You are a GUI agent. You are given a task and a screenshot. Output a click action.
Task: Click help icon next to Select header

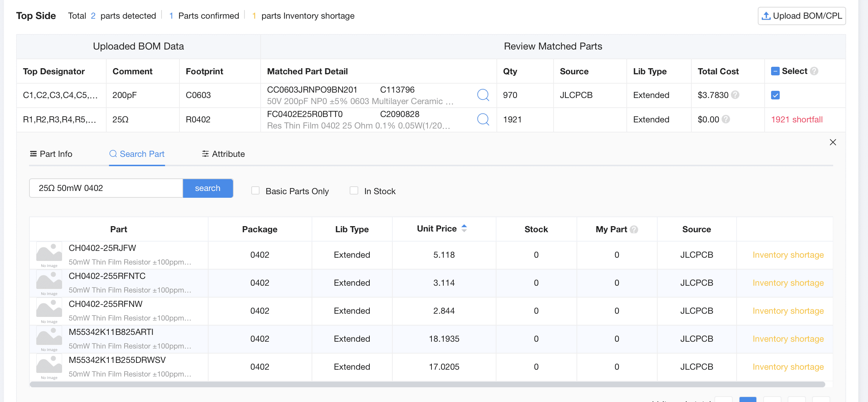pyautogui.click(x=814, y=71)
